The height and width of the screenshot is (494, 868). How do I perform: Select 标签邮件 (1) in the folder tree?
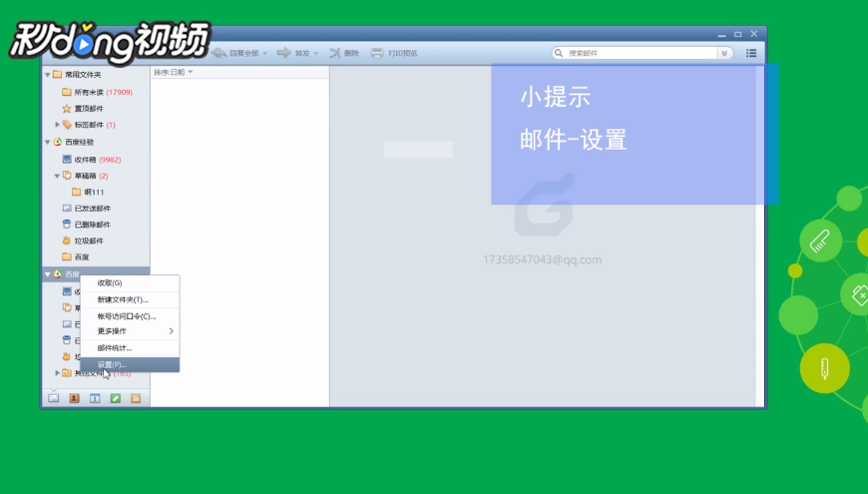(x=89, y=125)
